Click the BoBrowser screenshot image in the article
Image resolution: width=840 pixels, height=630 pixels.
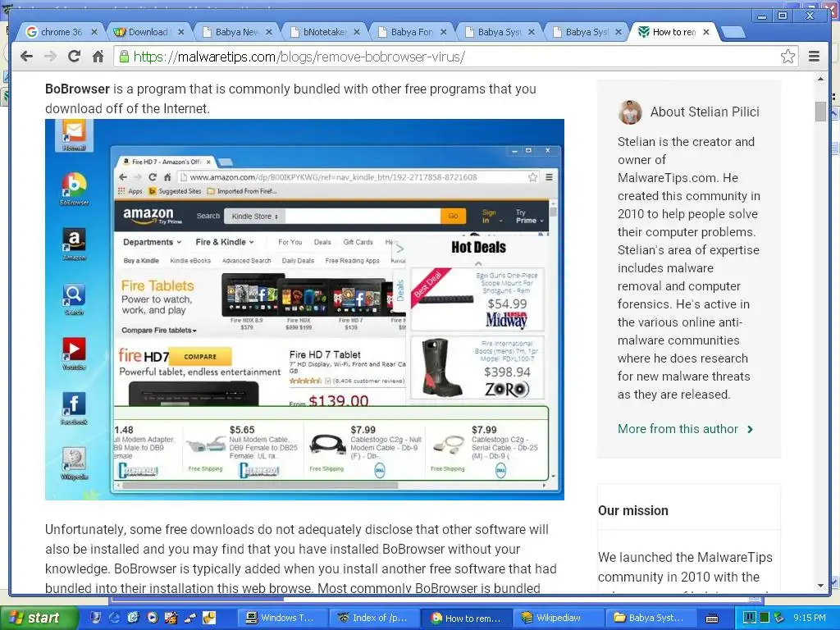pos(304,309)
